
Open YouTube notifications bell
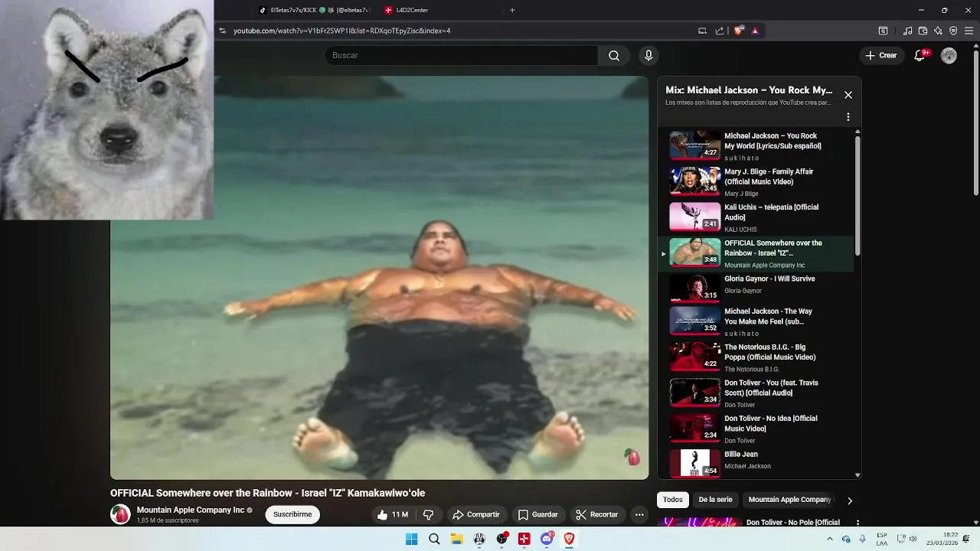tap(920, 55)
